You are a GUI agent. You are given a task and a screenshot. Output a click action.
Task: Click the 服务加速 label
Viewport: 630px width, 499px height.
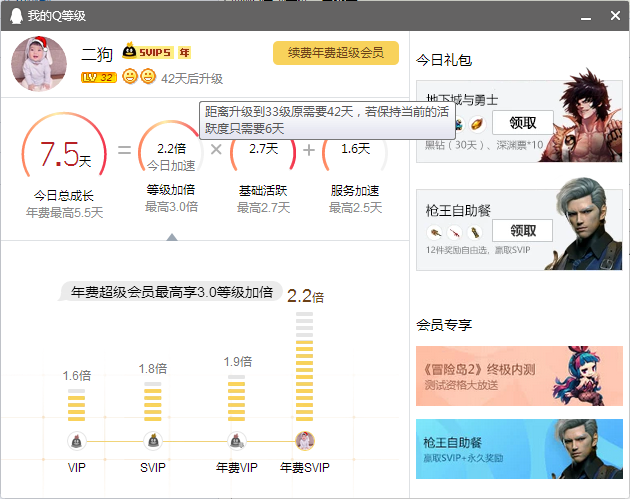point(355,191)
